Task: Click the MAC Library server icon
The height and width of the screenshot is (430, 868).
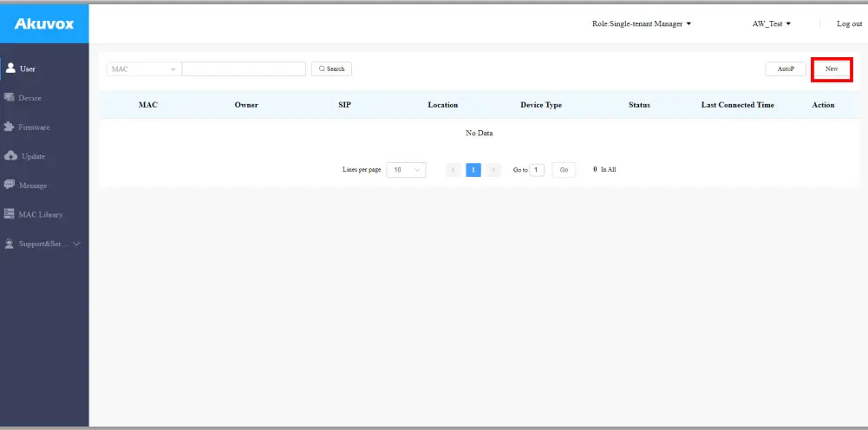Action: pyautogui.click(x=9, y=214)
